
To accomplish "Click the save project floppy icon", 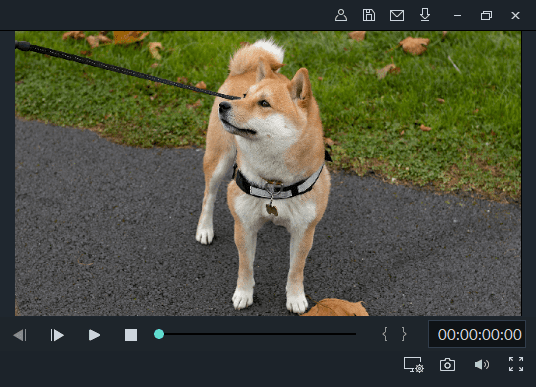I will click(368, 15).
